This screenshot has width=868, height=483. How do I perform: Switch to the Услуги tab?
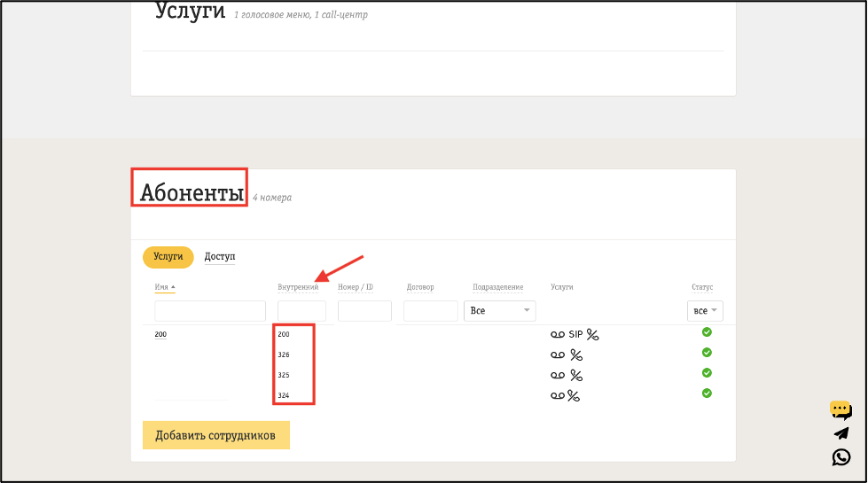click(168, 257)
